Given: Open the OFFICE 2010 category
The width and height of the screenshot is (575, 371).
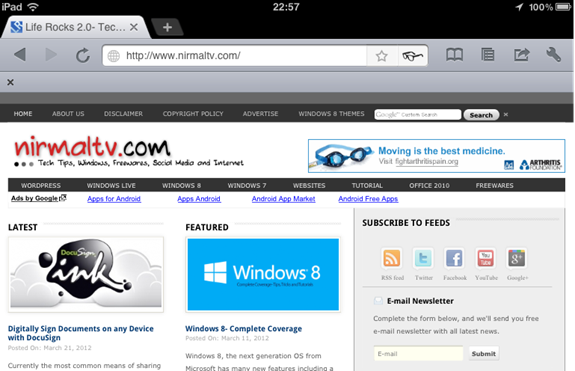Looking at the screenshot, I should coord(429,186).
